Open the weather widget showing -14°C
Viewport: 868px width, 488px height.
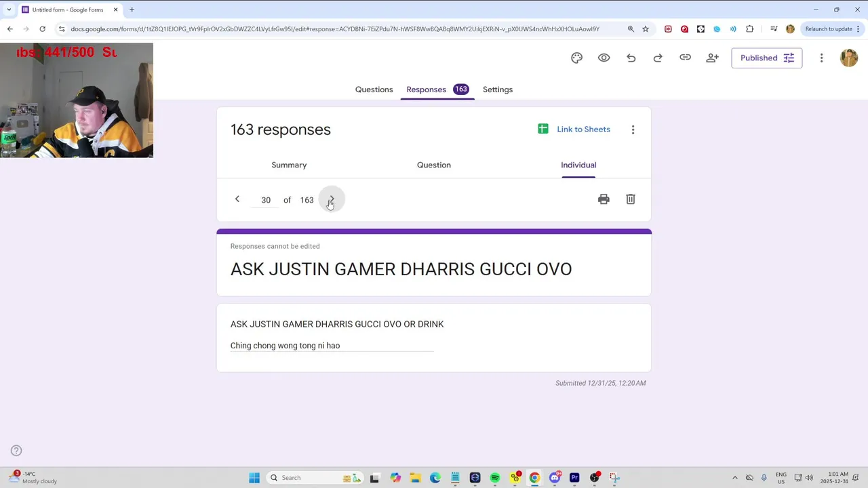(x=33, y=478)
